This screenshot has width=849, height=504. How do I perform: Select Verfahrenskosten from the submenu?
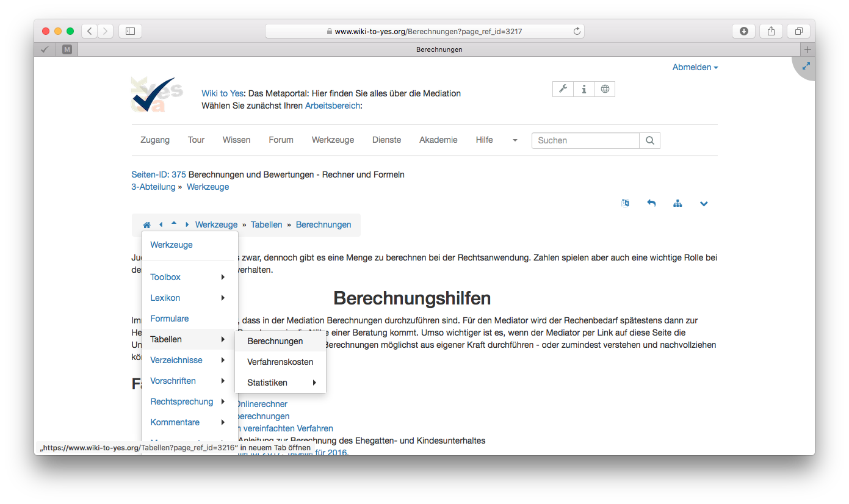[280, 362]
